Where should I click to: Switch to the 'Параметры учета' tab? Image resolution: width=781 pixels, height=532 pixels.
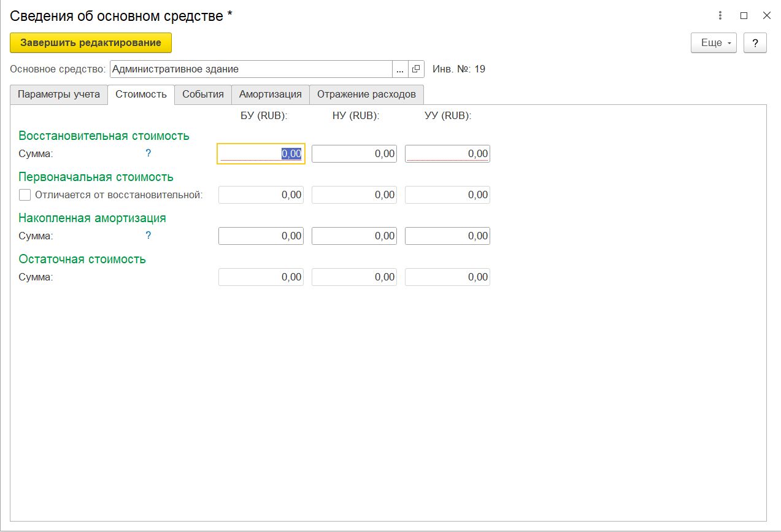click(59, 94)
